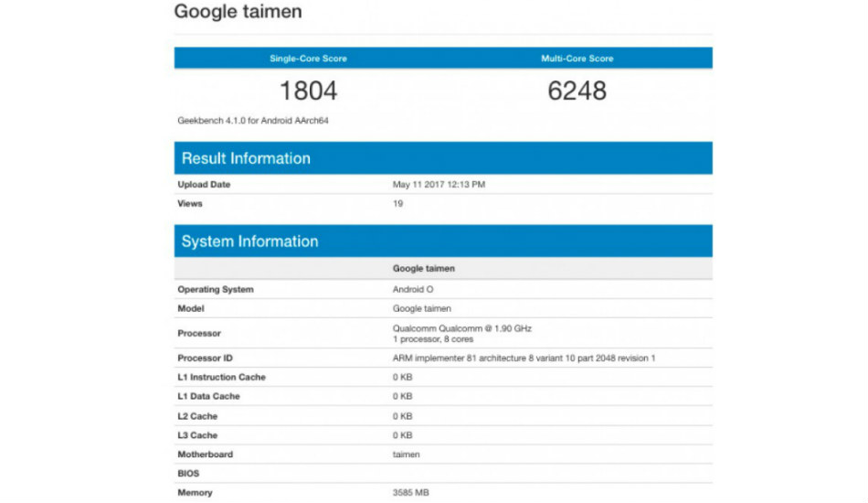
Task: Click the System Information section header
Action: pos(443,241)
